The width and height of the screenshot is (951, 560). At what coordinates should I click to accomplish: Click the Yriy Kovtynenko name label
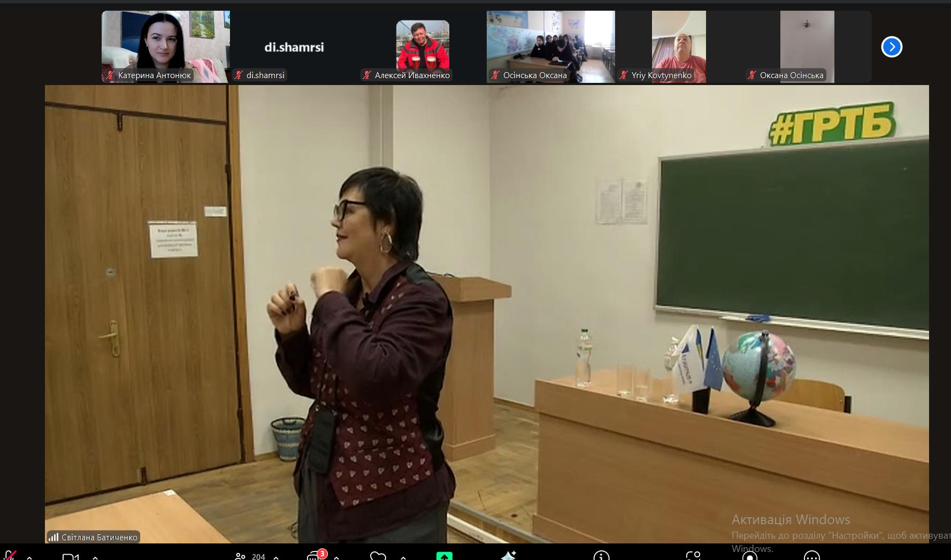coord(661,75)
